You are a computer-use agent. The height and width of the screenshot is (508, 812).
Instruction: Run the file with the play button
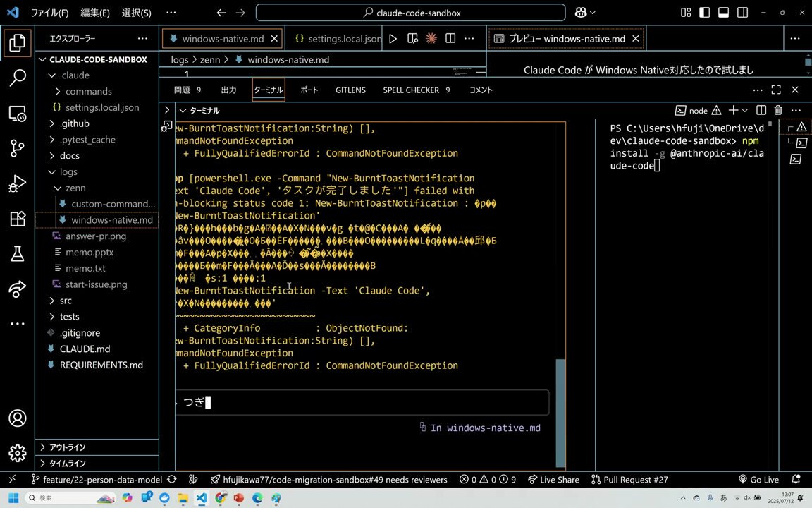coord(393,38)
